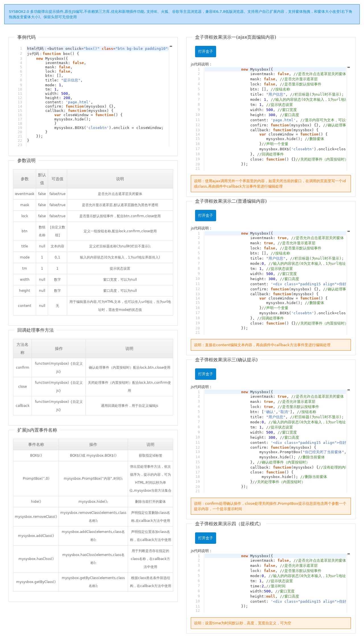Select the content parameter cell
Viewport: 364px width, 642px height.
[24, 306]
